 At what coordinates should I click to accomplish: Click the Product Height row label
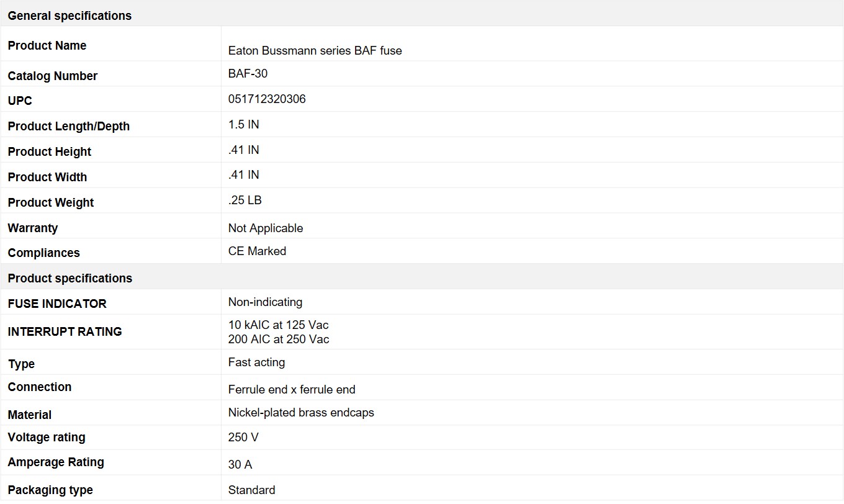[x=49, y=151]
